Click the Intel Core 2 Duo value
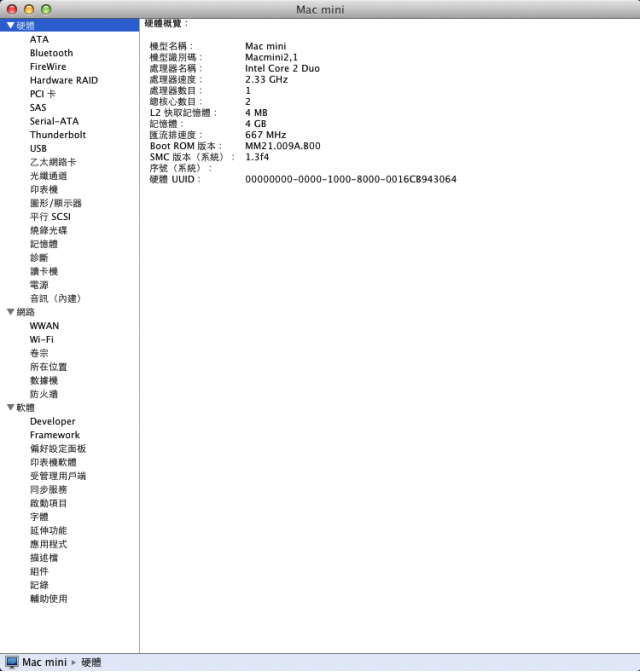This screenshot has width=640, height=672. pos(282,69)
